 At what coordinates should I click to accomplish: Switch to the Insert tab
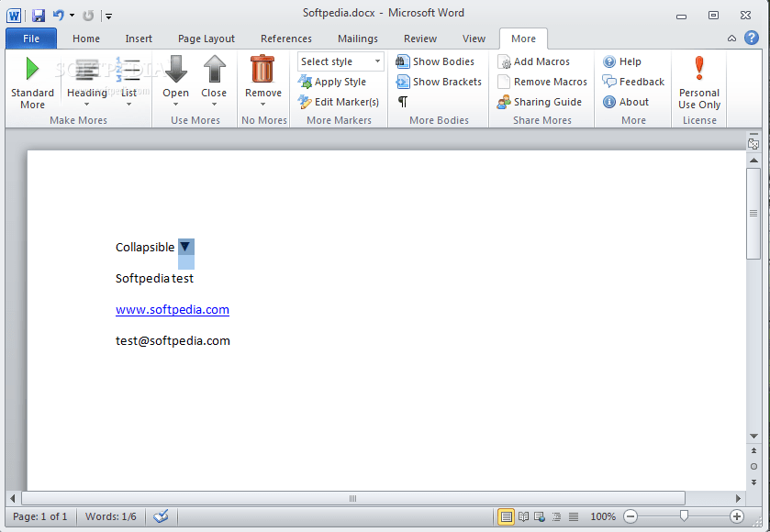139,39
